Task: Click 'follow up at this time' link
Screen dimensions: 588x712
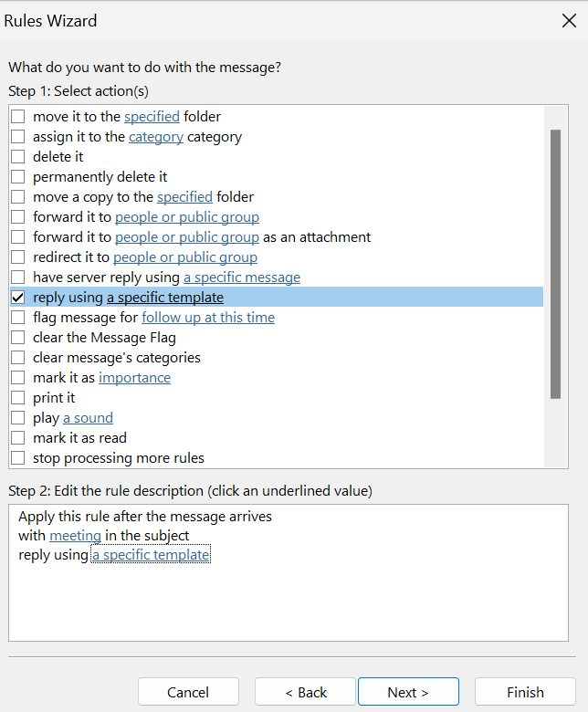Action: click(x=208, y=318)
